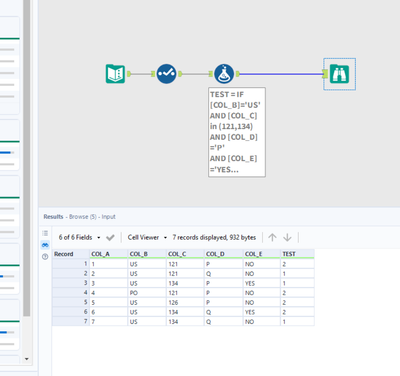Screen dimensions: 400x376
Task: Click TEST value in row 1
Action: 297,264
